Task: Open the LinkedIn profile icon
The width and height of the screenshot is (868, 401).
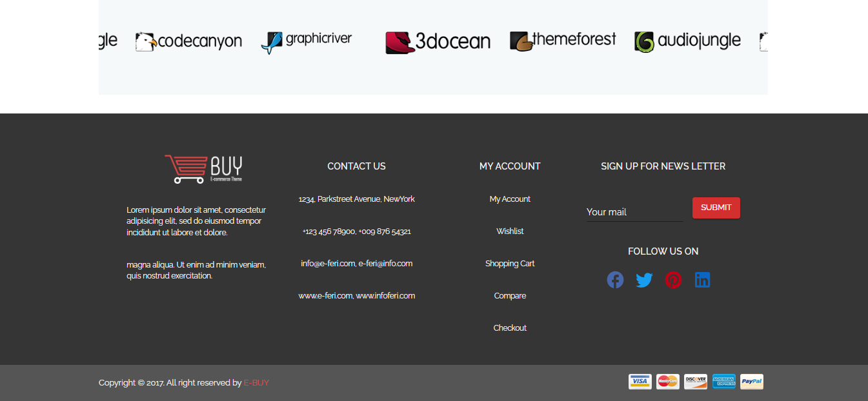Action: pyautogui.click(x=702, y=280)
